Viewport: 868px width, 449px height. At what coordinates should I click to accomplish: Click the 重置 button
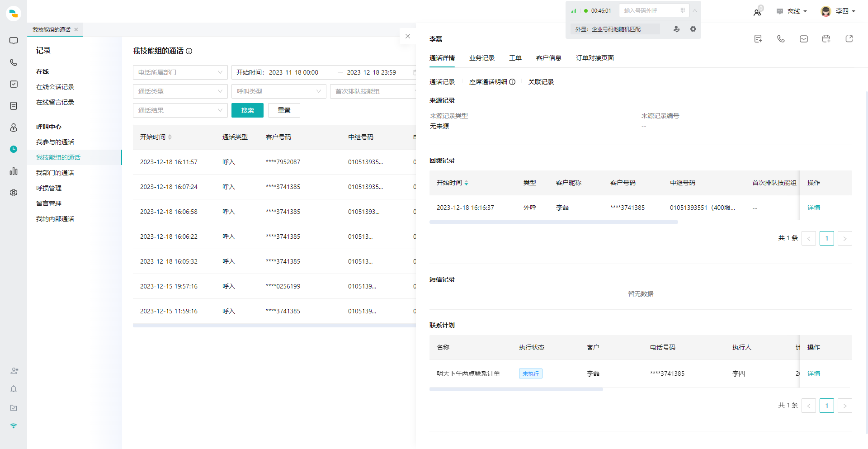click(284, 110)
